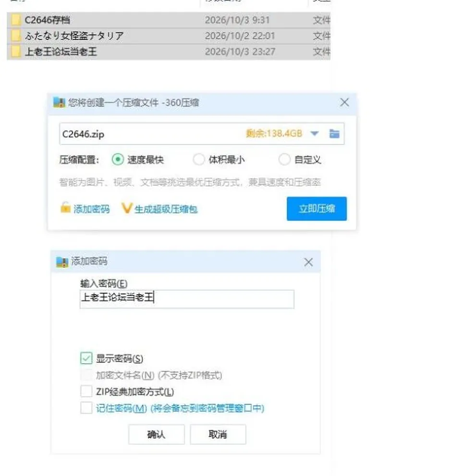
Task: Click the 生成超级压缩包 link
Action: point(166,209)
